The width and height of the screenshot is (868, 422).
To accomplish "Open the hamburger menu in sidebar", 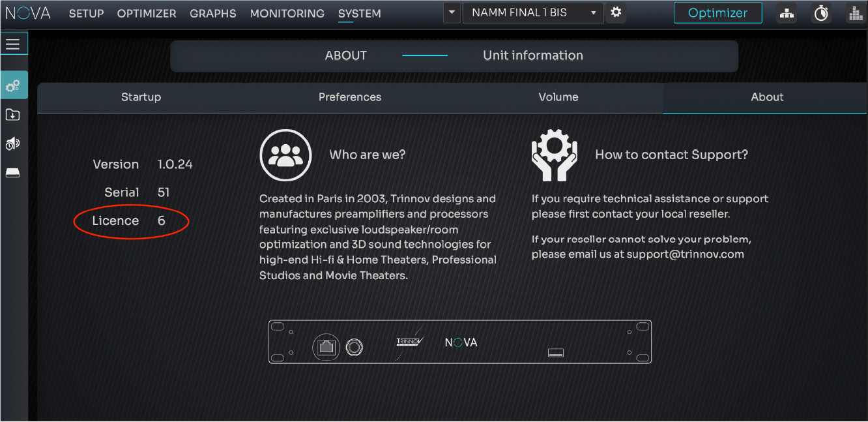I will coord(13,44).
